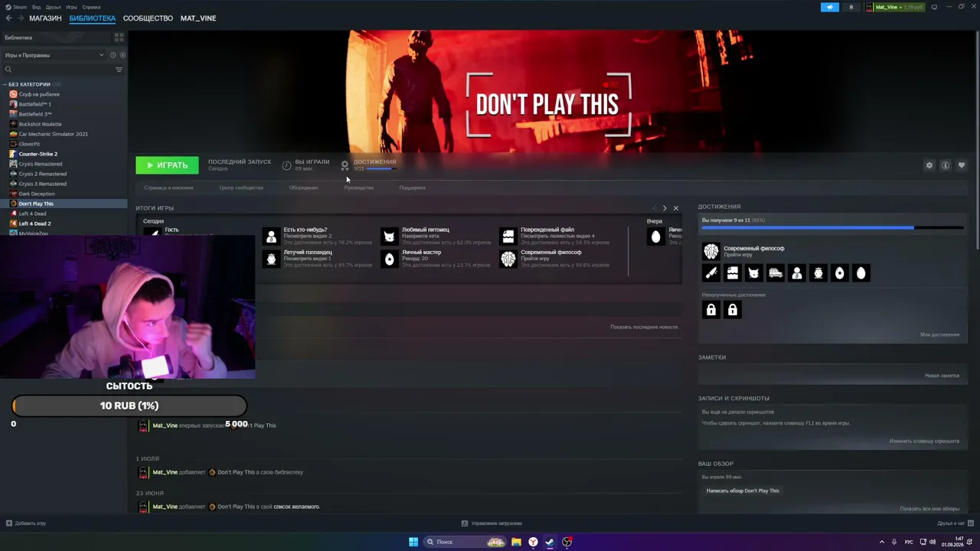Switch to the Магазин tab
980x551 pixels.
[x=45, y=18]
